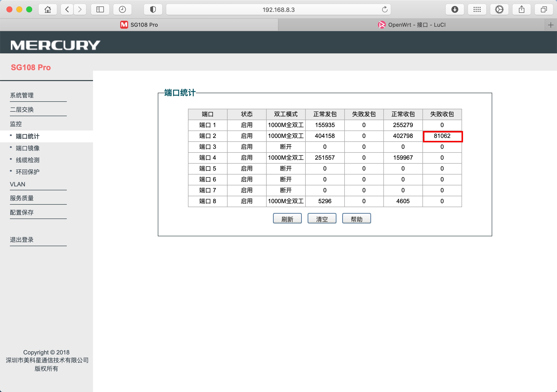557x392 pixels.
Task: Click the address bar URL field
Action: coord(278,9)
